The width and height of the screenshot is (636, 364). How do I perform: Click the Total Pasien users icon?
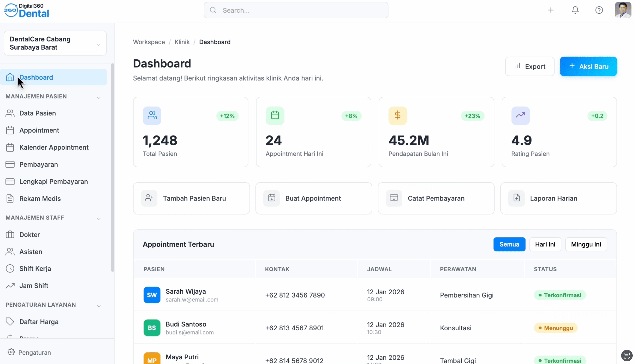pos(152,116)
